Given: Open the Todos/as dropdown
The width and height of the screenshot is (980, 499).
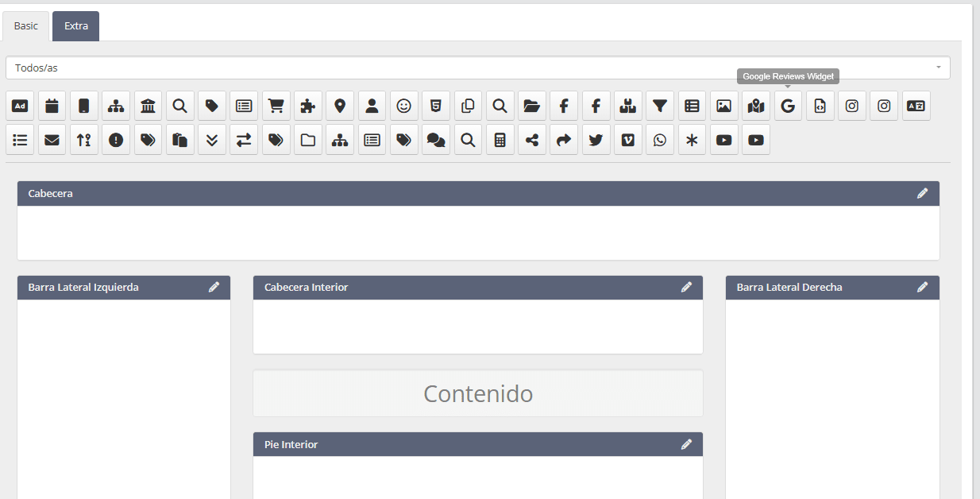Looking at the screenshot, I should [x=476, y=67].
